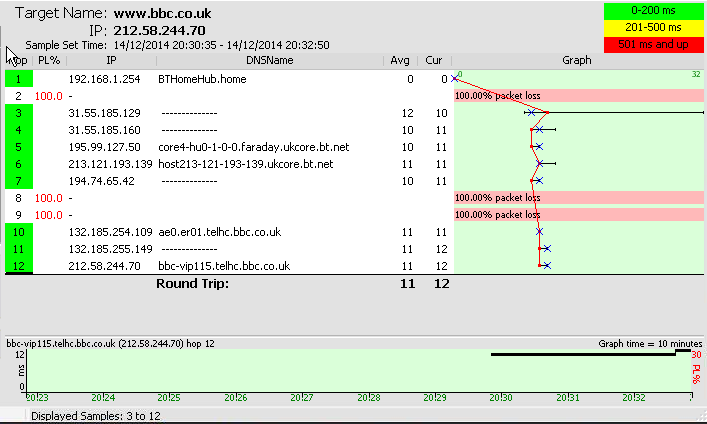
Task: Click Graph time = 10 minutes label
Action: 650,344
